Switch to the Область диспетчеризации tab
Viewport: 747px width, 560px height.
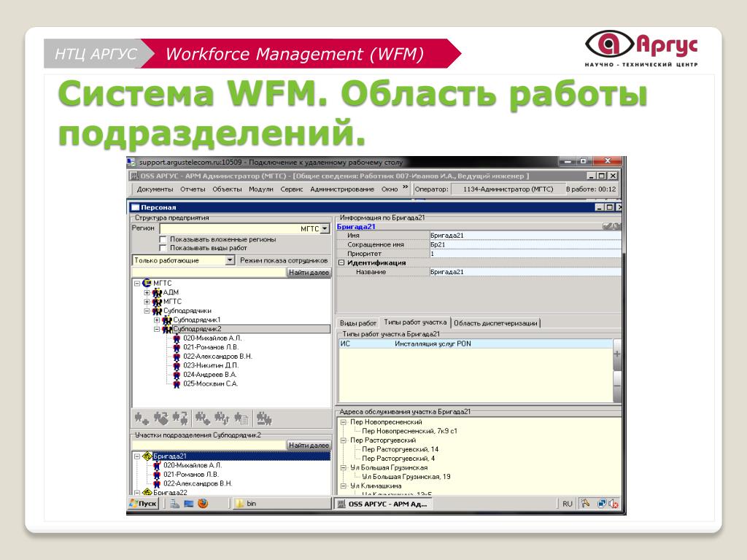tap(495, 323)
